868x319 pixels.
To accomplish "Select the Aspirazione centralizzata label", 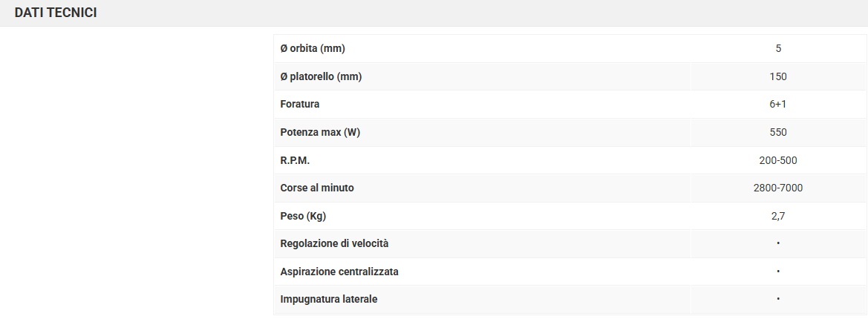I will click(339, 272).
